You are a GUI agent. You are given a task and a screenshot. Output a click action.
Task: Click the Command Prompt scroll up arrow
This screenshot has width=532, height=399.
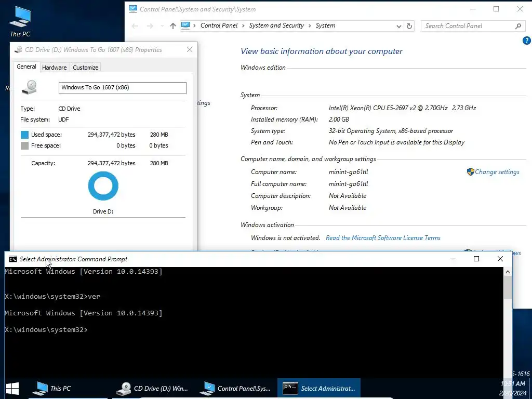click(x=508, y=272)
